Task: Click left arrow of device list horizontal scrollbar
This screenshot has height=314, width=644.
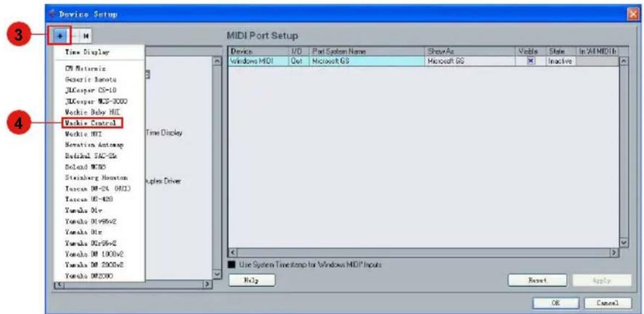Action: (x=59, y=283)
